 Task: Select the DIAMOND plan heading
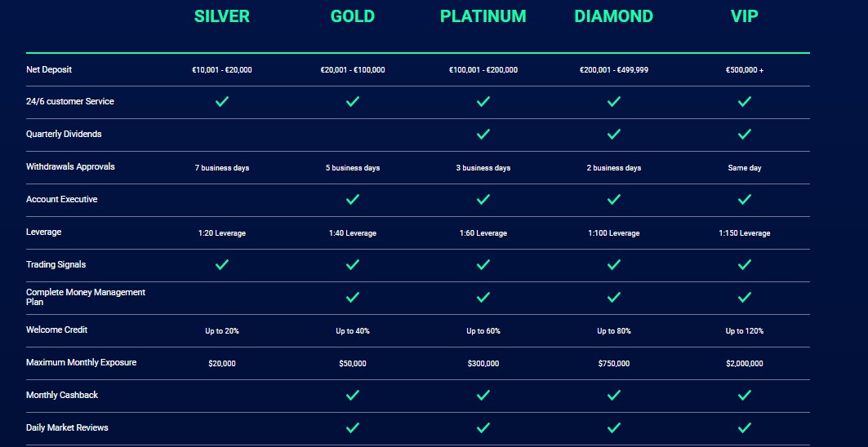pos(614,16)
